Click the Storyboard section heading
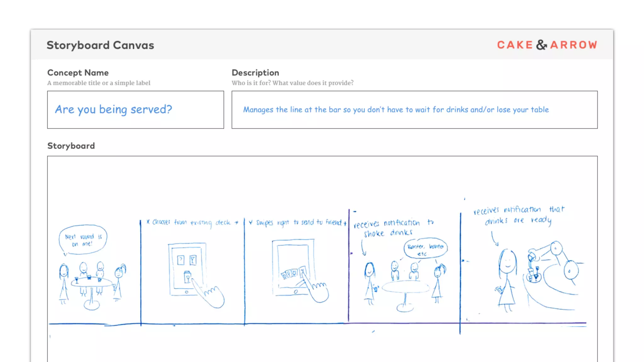The width and height of the screenshot is (644, 362). (71, 146)
